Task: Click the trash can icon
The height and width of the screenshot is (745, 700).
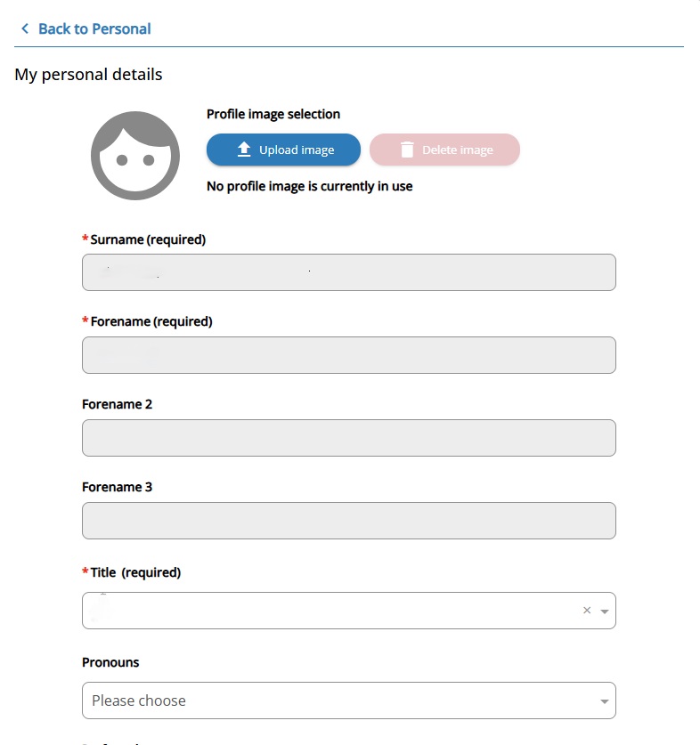Action: tap(407, 150)
